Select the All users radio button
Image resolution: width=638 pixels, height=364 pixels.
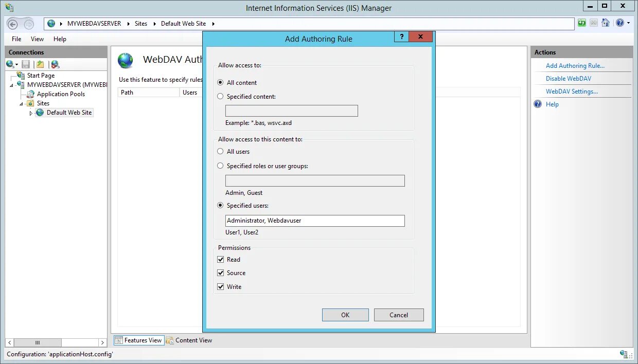tap(221, 152)
